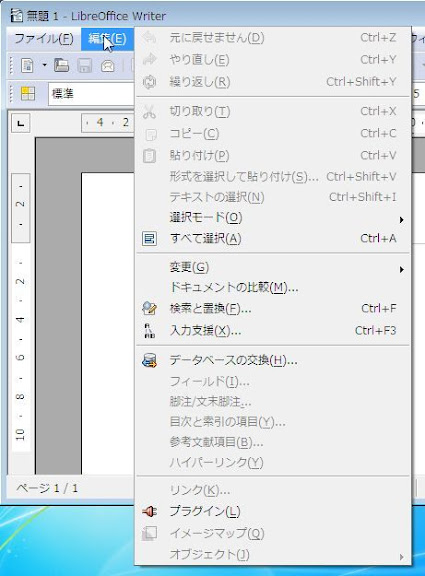Choose すべて選択 from the edit menu
Screen dimensions: 425x576
tap(273, 238)
